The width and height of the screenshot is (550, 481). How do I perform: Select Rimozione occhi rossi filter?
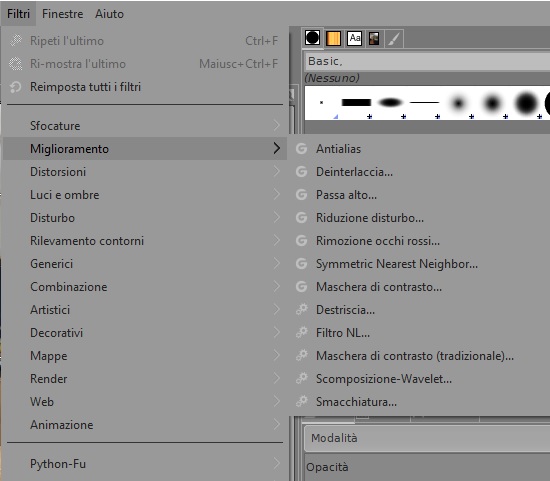click(x=420, y=241)
